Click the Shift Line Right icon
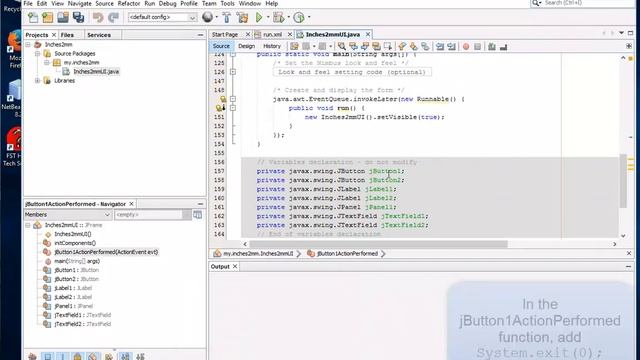 pyautogui.click(x=451, y=47)
